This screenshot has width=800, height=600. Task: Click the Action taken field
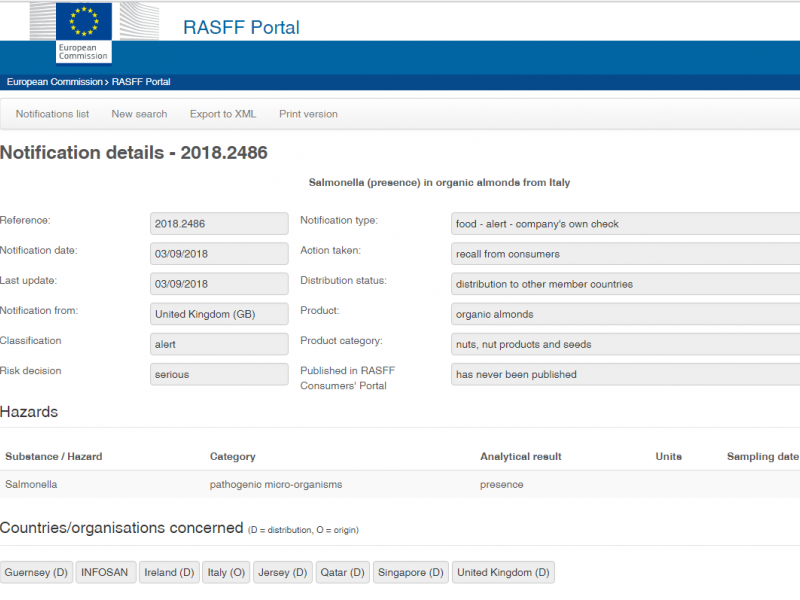625,254
